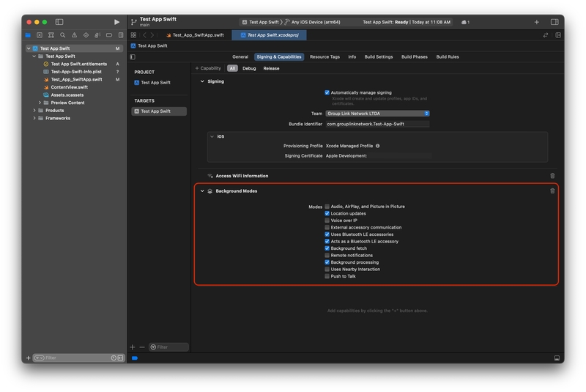
Task: Click the Bundle Identifier text field
Action: (377, 124)
